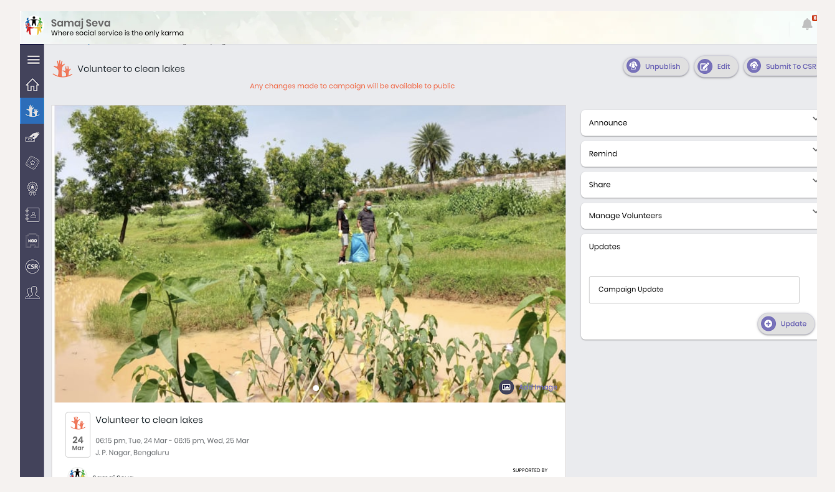Viewport: 835px width, 492px height.
Task: Click the 24 Mar date badge
Action: [78, 434]
